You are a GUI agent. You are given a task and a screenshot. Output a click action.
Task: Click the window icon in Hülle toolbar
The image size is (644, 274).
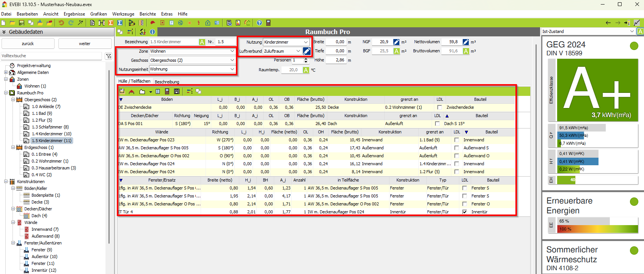158,91
